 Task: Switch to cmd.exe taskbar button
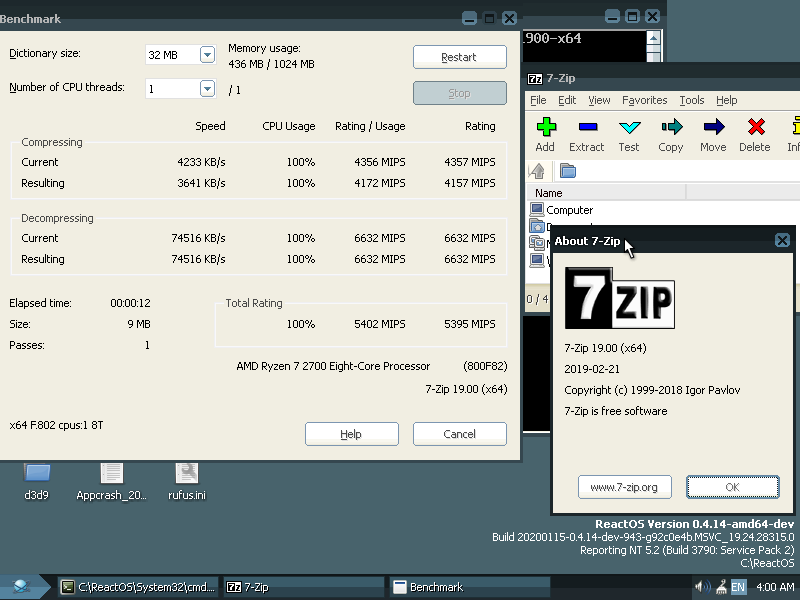pos(138,587)
